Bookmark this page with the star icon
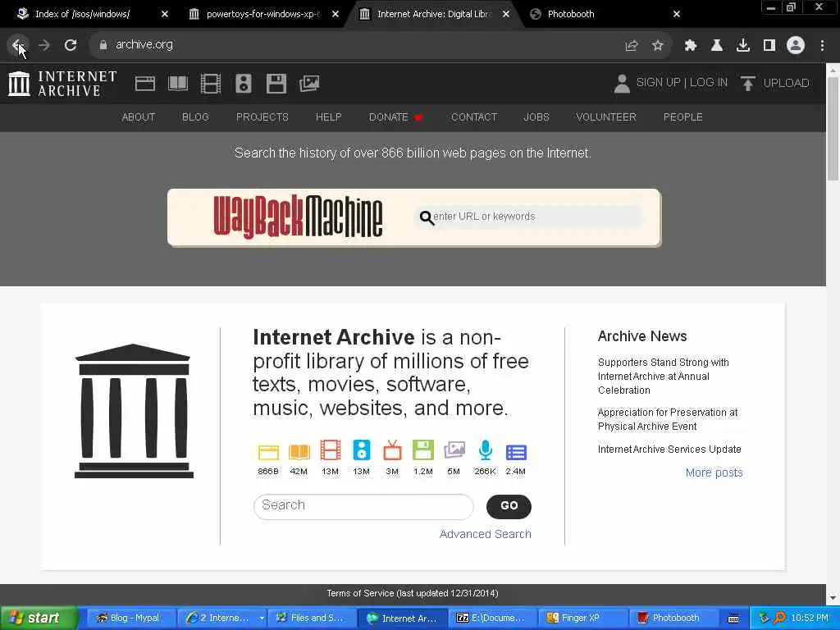Screen dimensions: 840x630 (x=658, y=46)
